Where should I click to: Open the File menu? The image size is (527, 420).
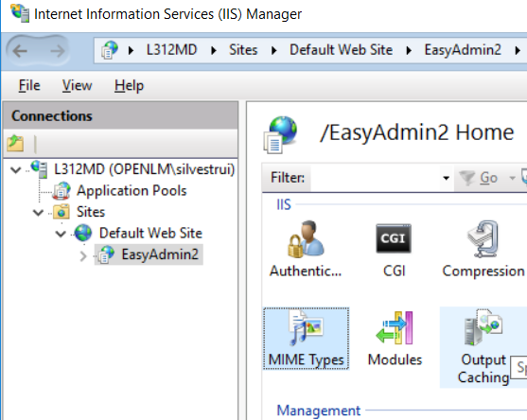[x=29, y=85]
